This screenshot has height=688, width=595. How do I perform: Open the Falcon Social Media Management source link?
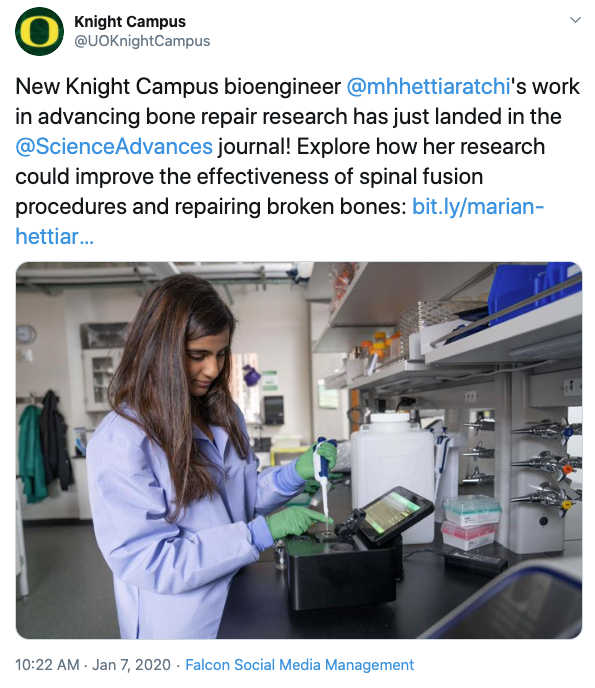tap(299, 665)
